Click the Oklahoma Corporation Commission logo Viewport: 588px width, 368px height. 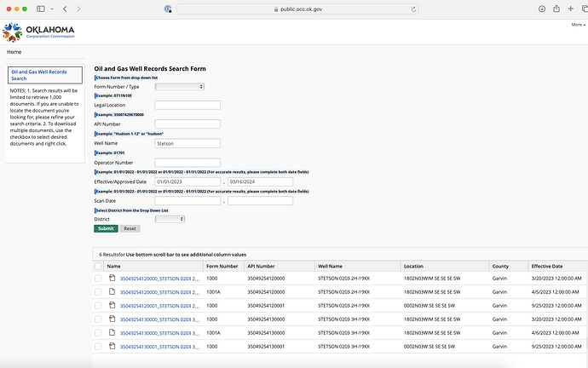38,32
